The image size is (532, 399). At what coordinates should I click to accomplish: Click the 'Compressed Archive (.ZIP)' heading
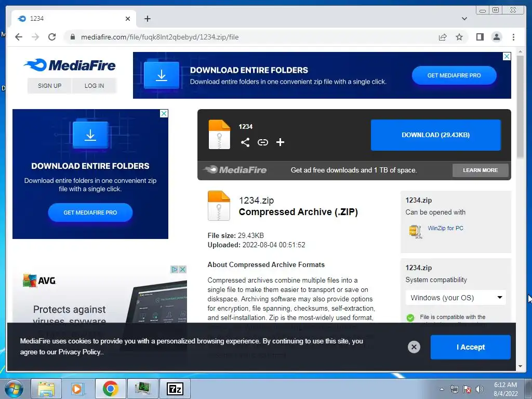click(x=298, y=212)
